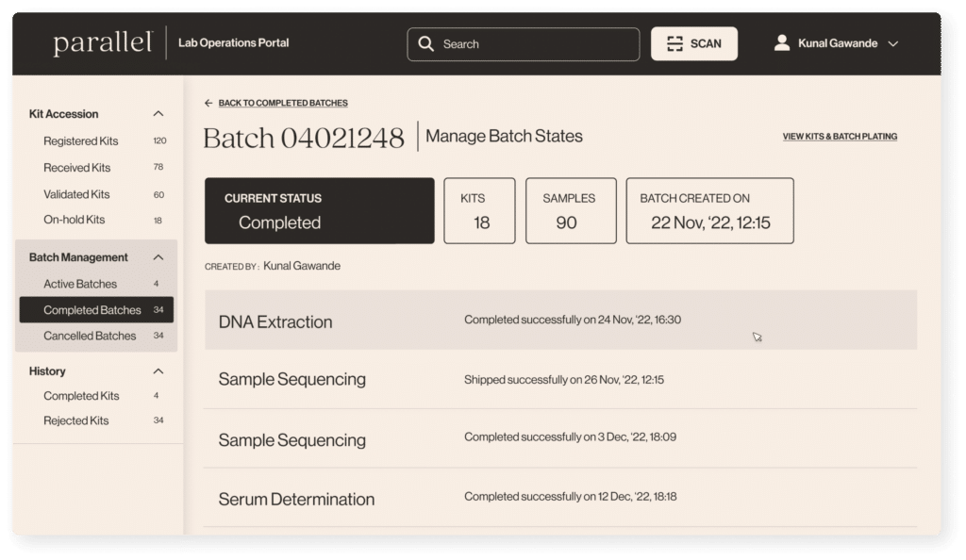The width and height of the screenshot is (966, 560).
Task: Open Rejected Kits under History
Action: [75, 420]
